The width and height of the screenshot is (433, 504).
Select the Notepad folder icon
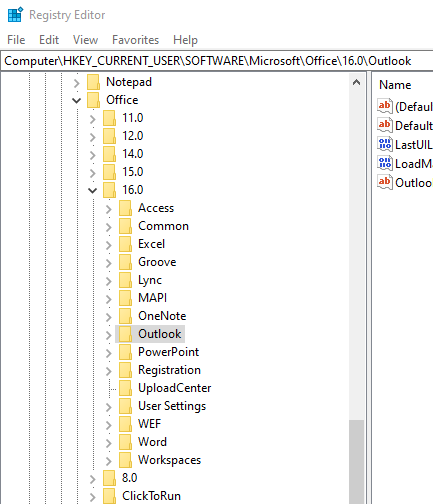(x=93, y=82)
